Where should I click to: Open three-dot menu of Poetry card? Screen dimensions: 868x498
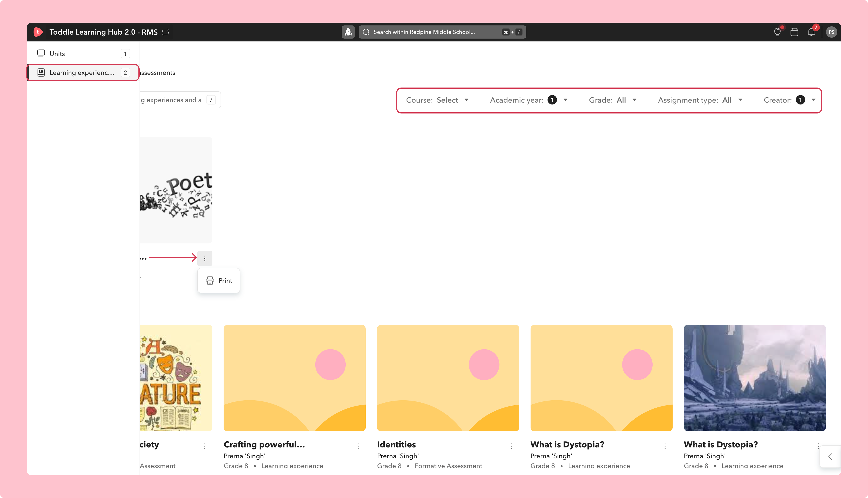[205, 258]
